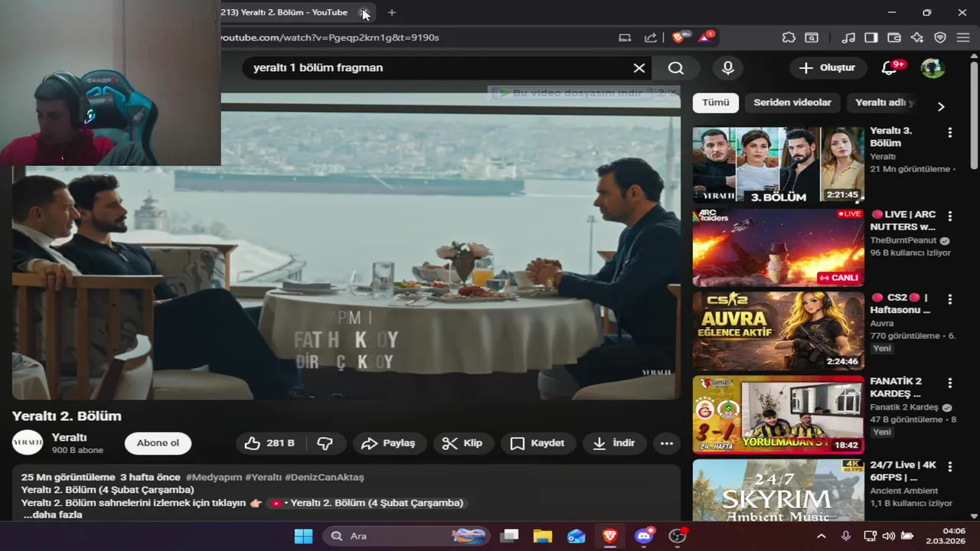Open File Explorer from the taskbar

[x=542, y=536]
